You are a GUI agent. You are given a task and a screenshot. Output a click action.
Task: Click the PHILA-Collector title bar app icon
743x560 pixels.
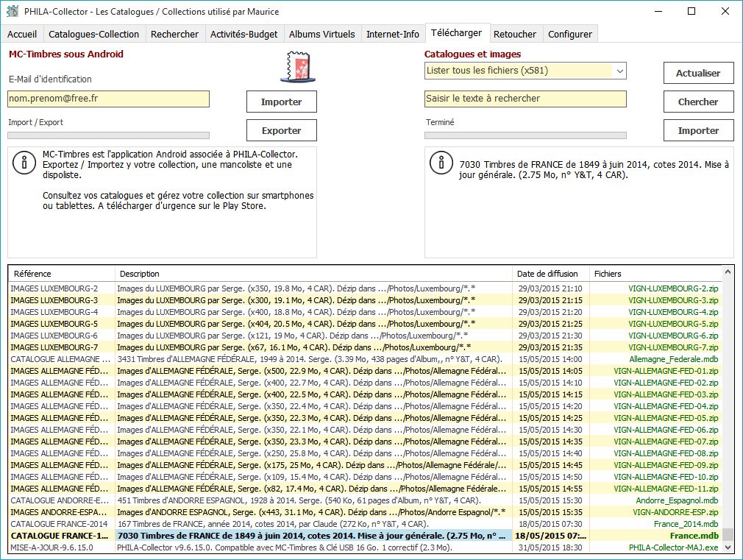click(13, 11)
